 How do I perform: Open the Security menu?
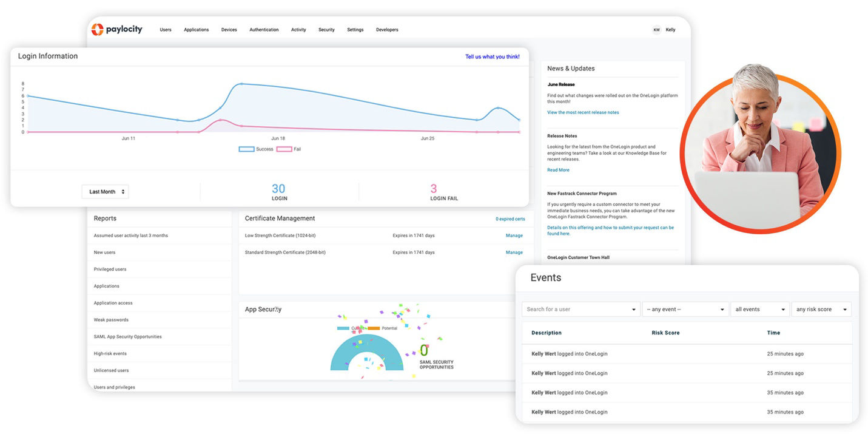pos(326,30)
